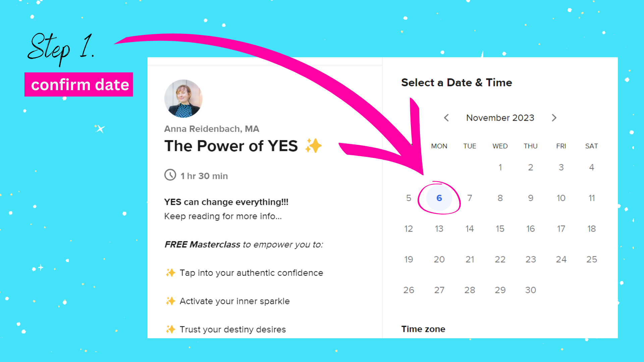Go to previous month arrow
The image size is (644, 362).
click(x=446, y=118)
